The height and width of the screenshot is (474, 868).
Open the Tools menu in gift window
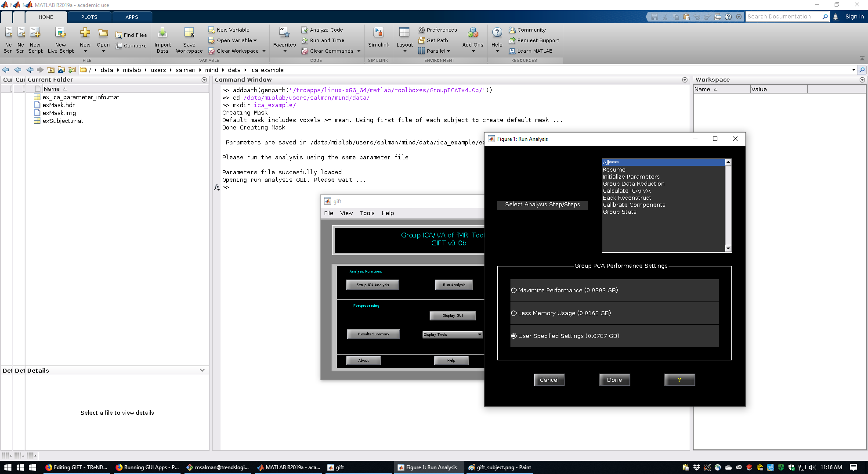[x=367, y=213]
